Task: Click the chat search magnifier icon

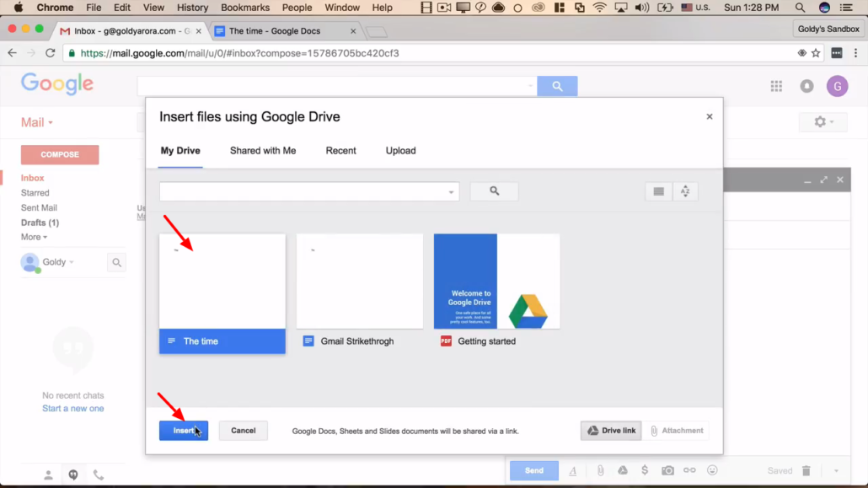Action: [116, 263]
